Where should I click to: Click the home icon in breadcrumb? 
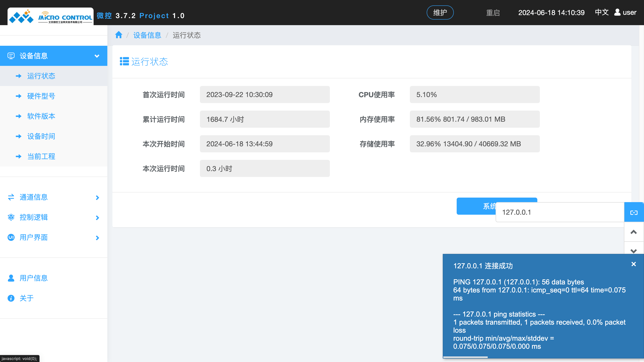point(119,35)
